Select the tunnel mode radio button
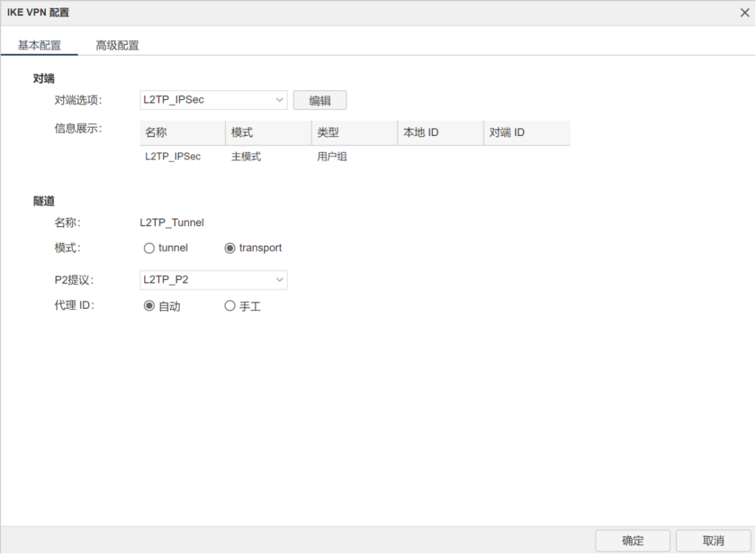The width and height of the screenshot is (756, 554). 149,248
